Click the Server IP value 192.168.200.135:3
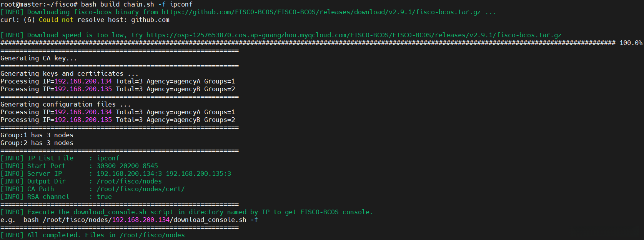The height and width of the screenshot is (240, 644). click(x=198, y=173)
